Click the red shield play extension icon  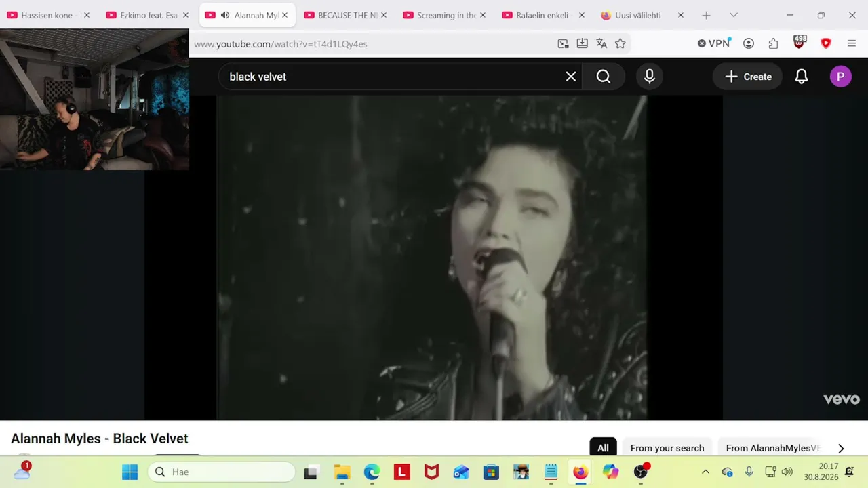(825, 43)
